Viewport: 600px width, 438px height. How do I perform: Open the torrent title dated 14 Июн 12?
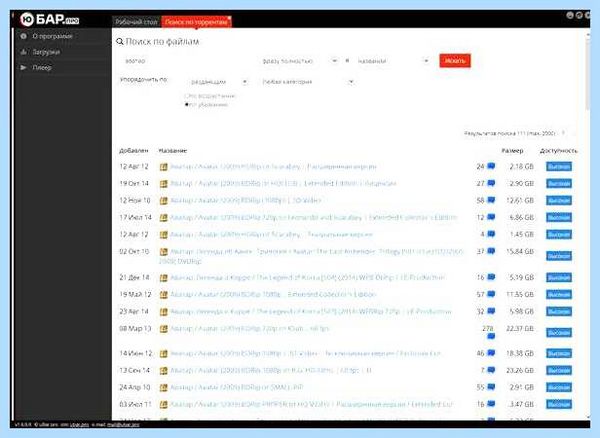click(305, 353)
